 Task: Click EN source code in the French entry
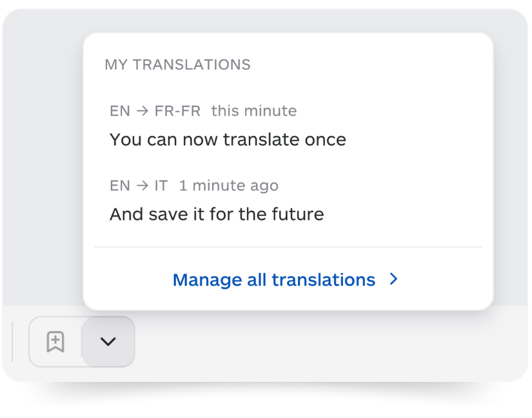tap(120, 111)
